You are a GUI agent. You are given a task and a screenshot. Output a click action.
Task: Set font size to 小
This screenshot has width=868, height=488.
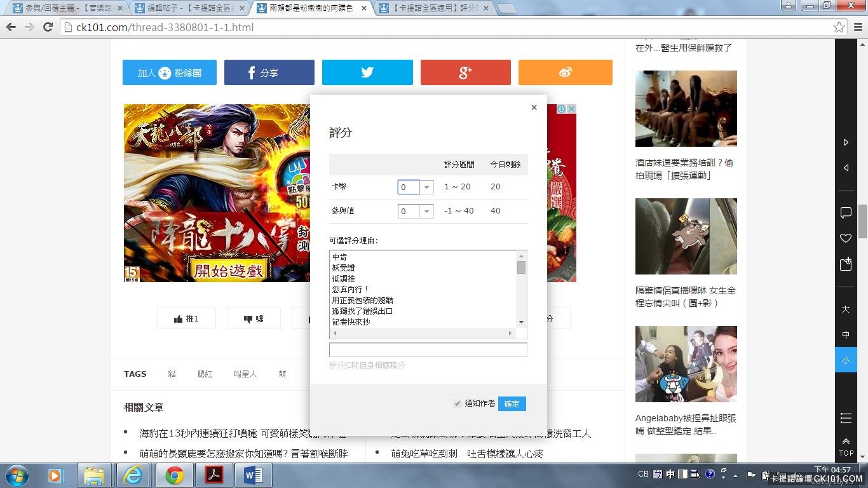click(846, 360)
